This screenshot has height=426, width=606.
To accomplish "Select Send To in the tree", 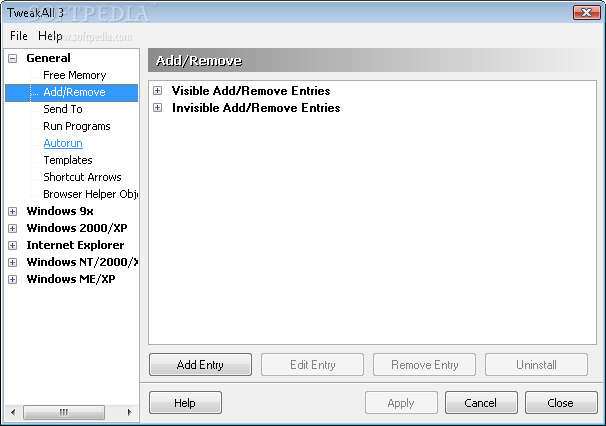I will tap(63, 109).
